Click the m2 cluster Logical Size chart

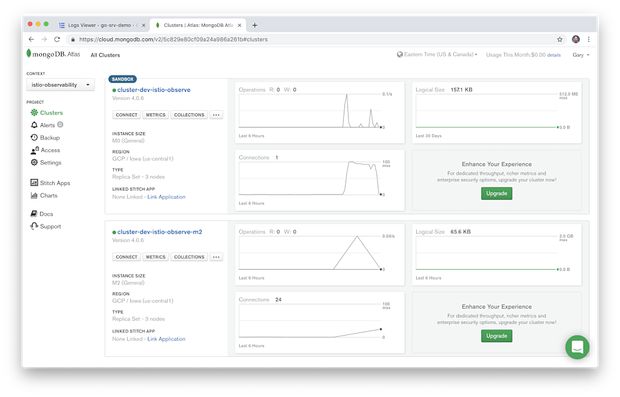(x=497, y=255)
